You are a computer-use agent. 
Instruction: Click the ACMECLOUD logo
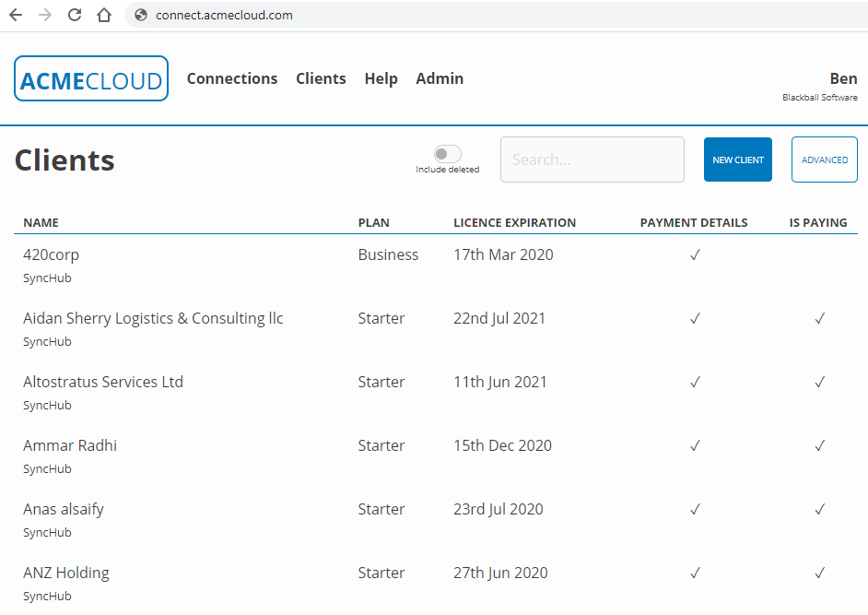[91, 79]
